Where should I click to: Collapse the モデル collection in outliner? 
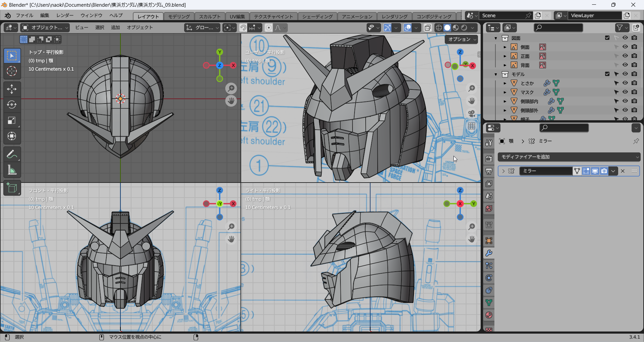click(496, 74)
